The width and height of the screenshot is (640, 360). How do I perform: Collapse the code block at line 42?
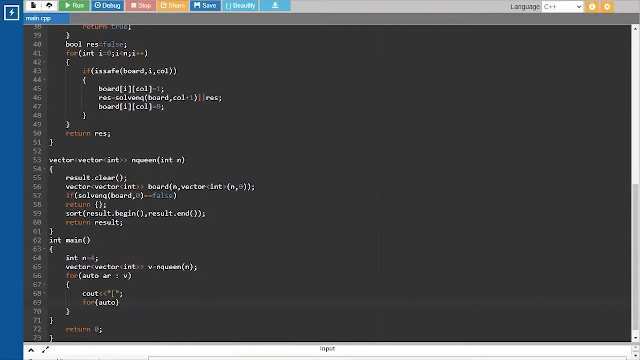pyautogui.click(x=44, y=62)
